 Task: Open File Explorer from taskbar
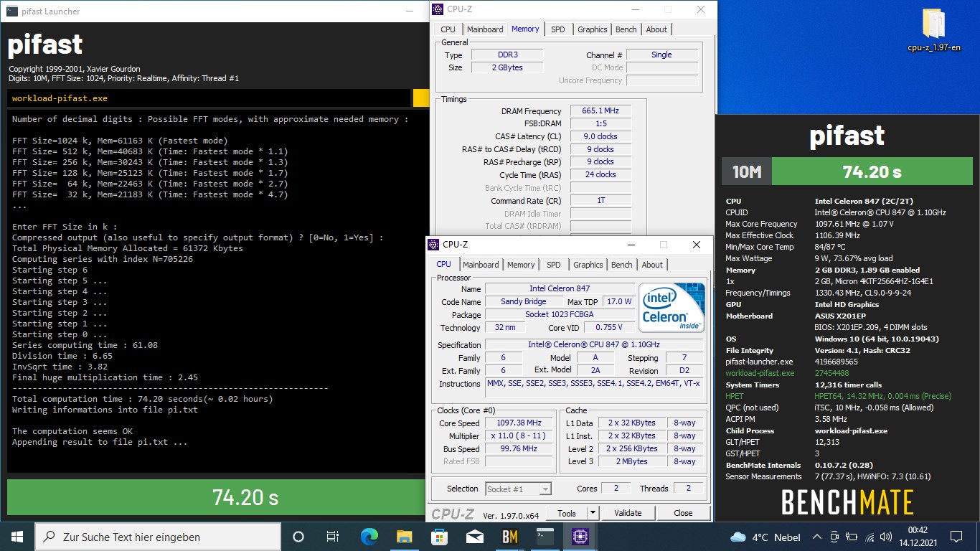(x=404, y=536)
